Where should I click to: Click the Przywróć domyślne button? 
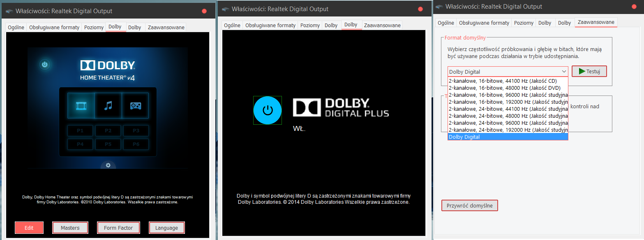coord(470,205)
